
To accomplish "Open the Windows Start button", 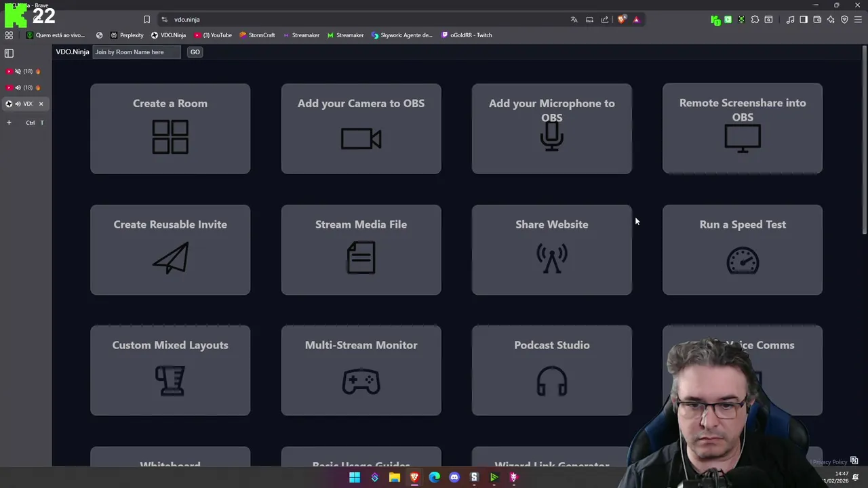I will tap(355, 477).
